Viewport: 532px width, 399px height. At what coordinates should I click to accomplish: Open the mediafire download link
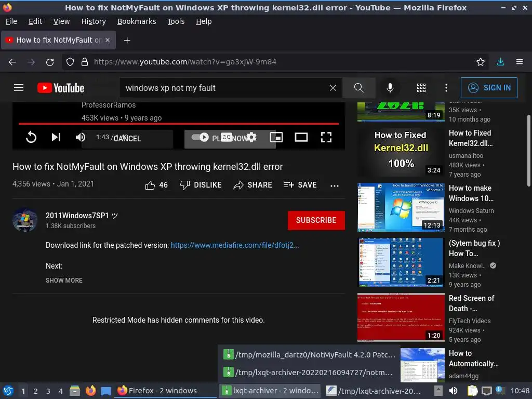tap(235, 245)
